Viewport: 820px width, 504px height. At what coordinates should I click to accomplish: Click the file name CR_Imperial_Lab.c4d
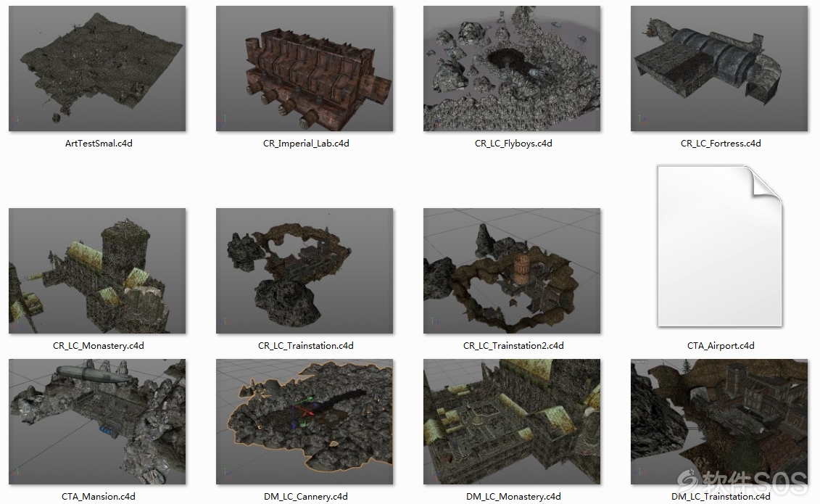(x=306, y=144)
